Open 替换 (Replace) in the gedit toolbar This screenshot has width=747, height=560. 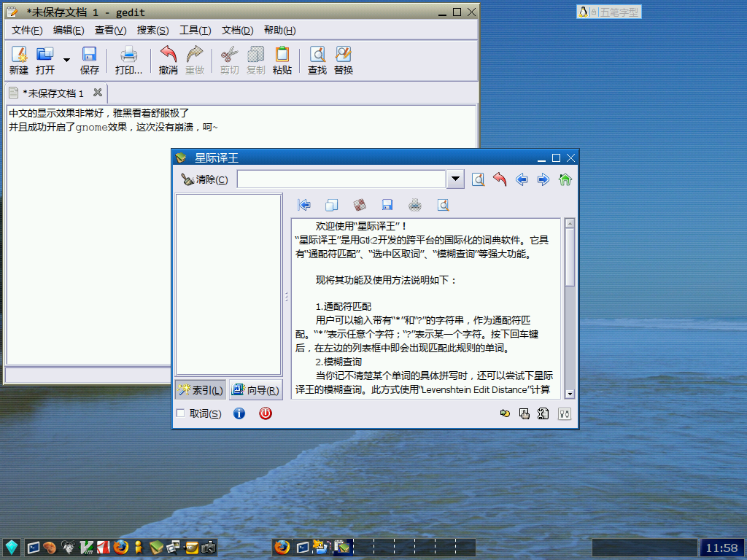point(344,60)
